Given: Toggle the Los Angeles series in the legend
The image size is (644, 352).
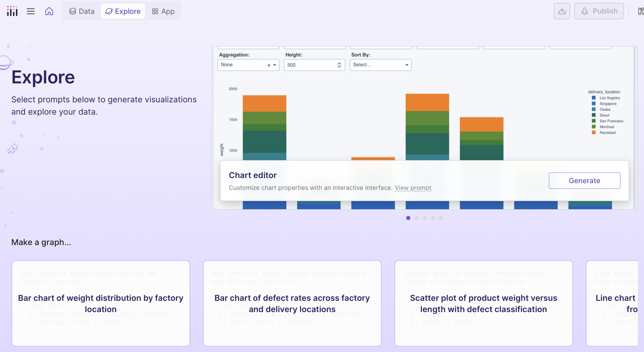Looking at the screenshot, I should [x=610, y=98].
